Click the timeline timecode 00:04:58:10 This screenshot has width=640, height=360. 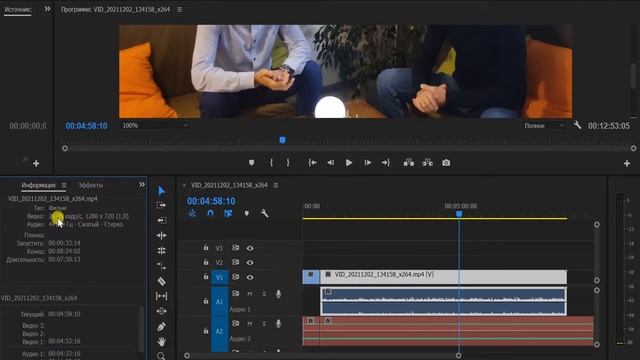[x=211, y=201]
